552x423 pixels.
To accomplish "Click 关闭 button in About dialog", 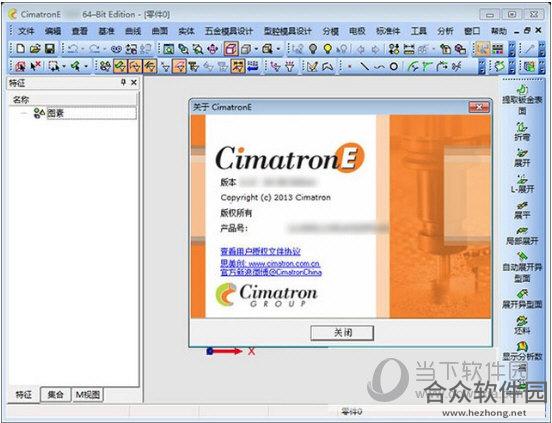I will [x=342, y=333].
